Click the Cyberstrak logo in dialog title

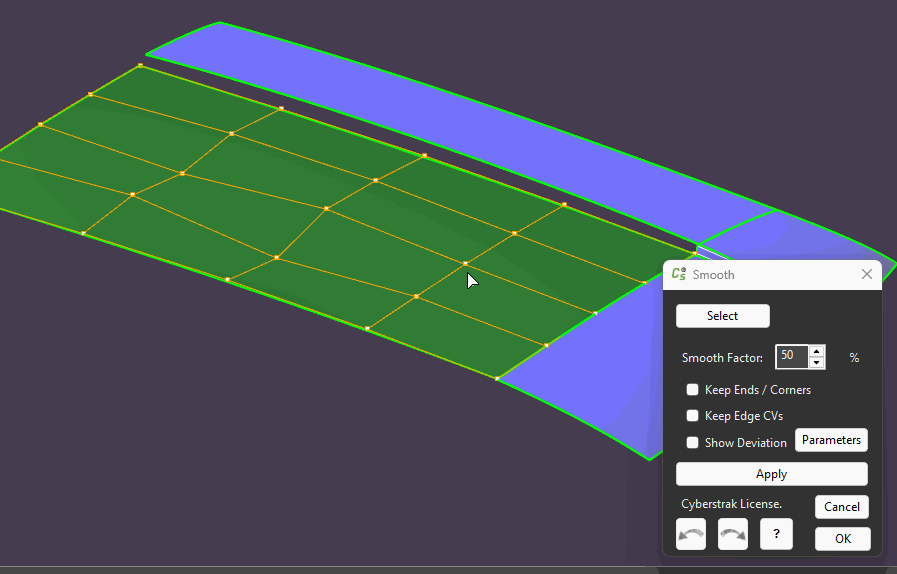click(x=679, y=274)
